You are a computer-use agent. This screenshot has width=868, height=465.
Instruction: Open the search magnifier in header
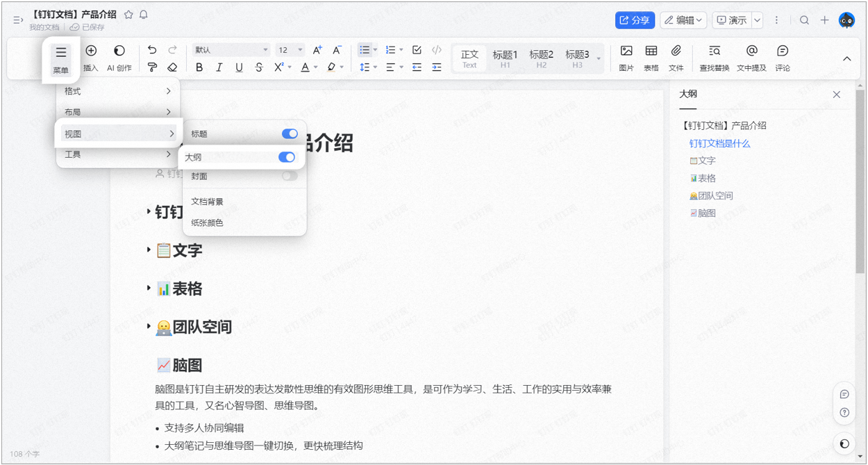point(804,20)
